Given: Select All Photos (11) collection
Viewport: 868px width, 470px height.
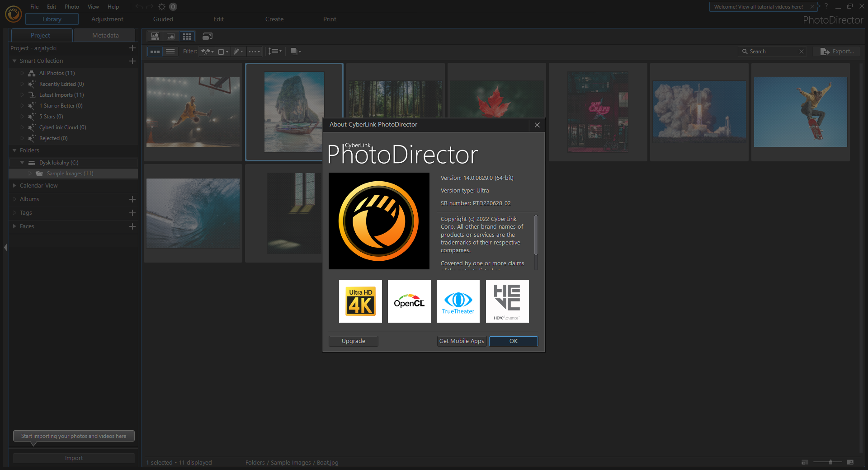Looking at the screenshot, I should [x=57, y=73].
